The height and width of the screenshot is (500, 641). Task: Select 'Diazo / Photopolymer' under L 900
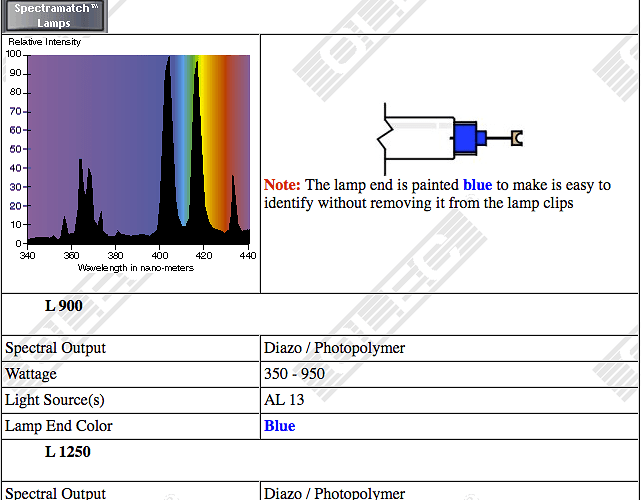tap(334, 348)
